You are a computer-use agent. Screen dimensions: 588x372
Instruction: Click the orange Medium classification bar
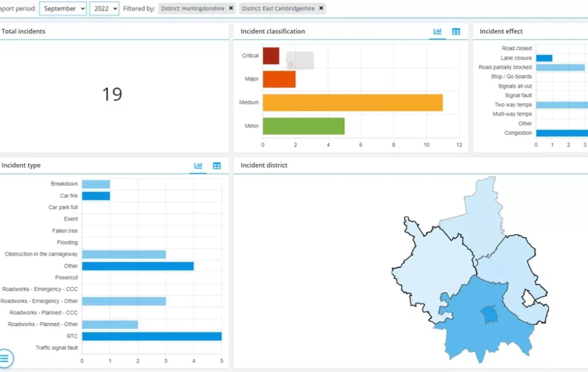(353, 103)
